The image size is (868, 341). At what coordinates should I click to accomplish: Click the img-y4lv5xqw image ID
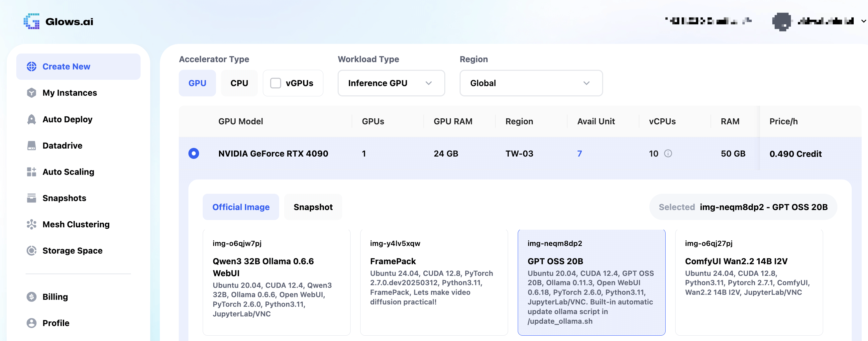point(395,243)
